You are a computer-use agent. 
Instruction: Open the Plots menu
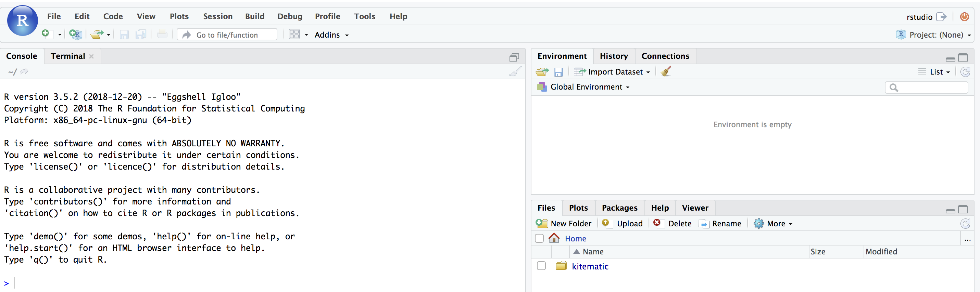pyautogui.click(x=179, y=16)
